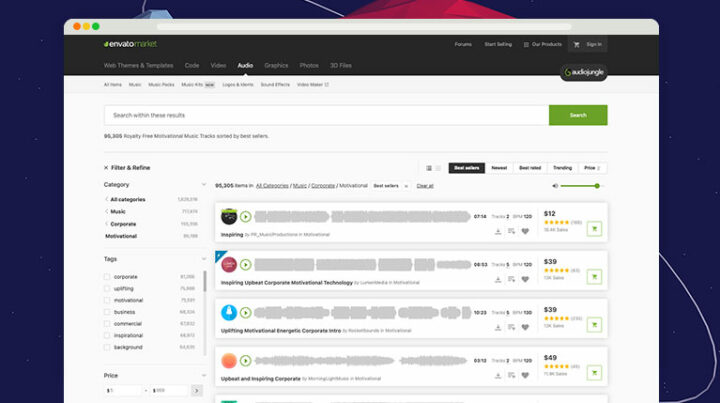Image resolution: width=720 pixels, height=403 pixels.
Task: Close Filter & Refine panel with X
Action: tap(106, 168)
